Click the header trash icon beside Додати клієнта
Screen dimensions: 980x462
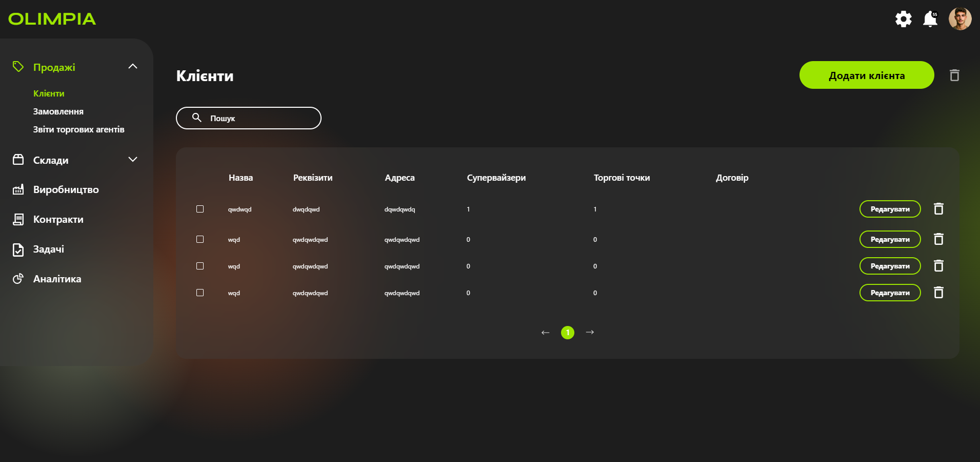(x=954, y=75)
